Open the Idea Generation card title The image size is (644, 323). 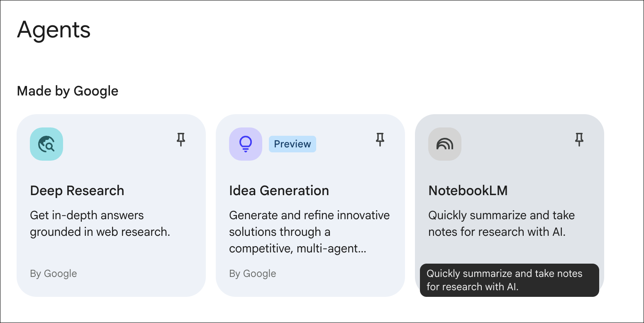[x=279, y=191]
